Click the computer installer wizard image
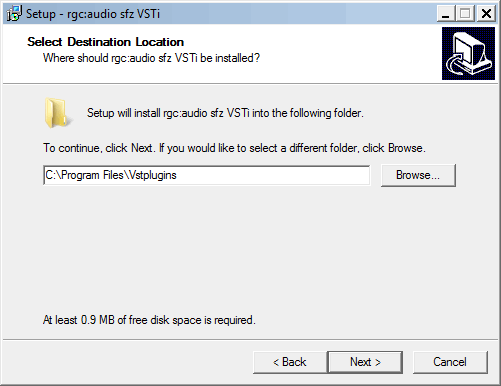 point(468,54)
